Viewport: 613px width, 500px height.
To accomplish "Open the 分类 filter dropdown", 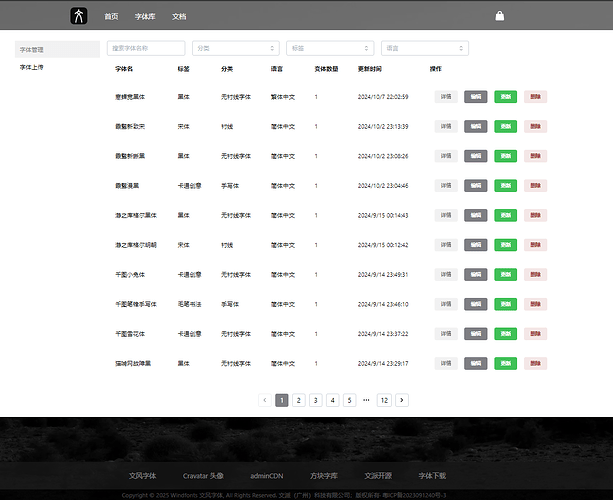I will click(x=236, y=48).
